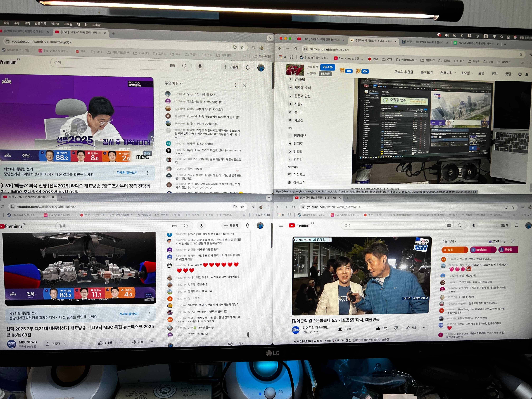Open the tab search chevron in the MBC radio live browser window
The height and width of the screenshot is (399, 532).
point(270,38)
